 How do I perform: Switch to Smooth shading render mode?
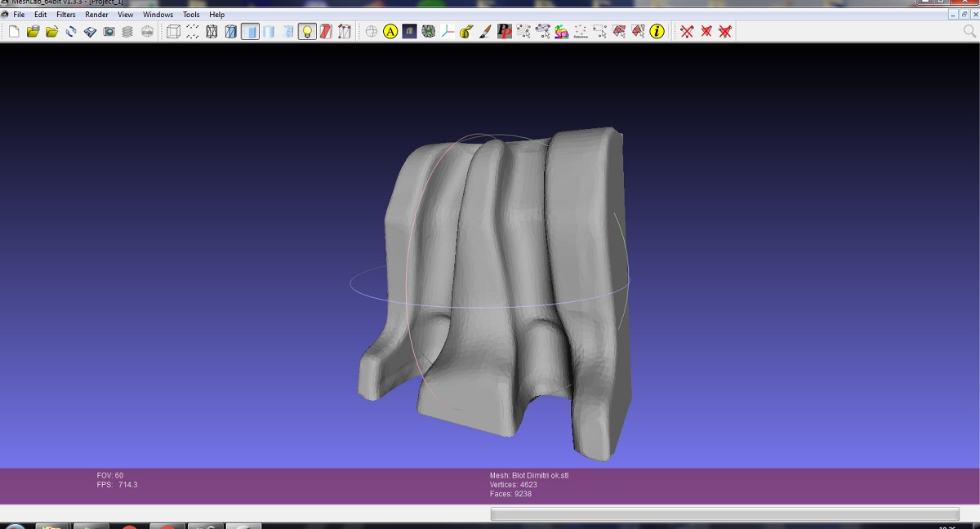(288, 32)
